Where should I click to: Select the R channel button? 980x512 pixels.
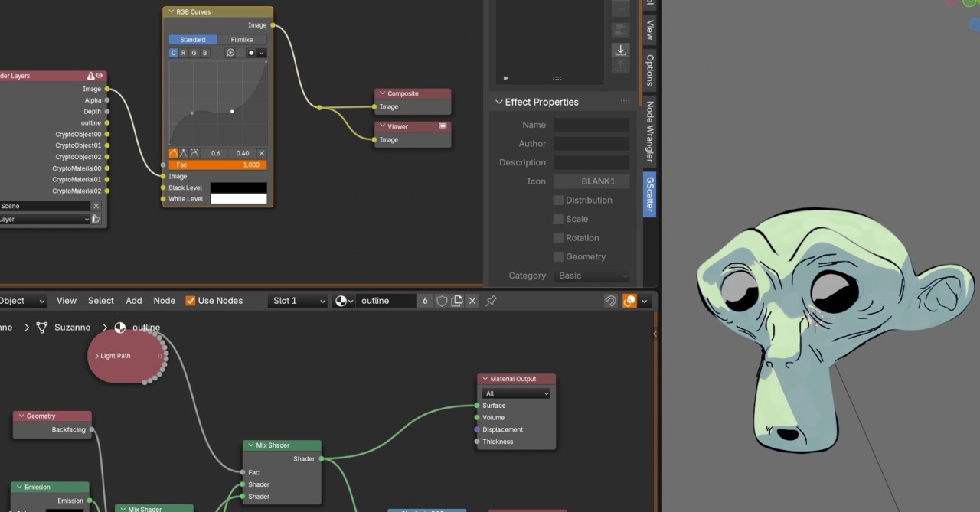tap(184, 53)
